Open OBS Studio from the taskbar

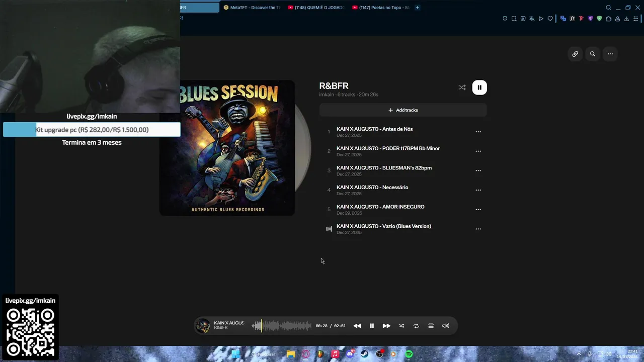tap(379, 354)
